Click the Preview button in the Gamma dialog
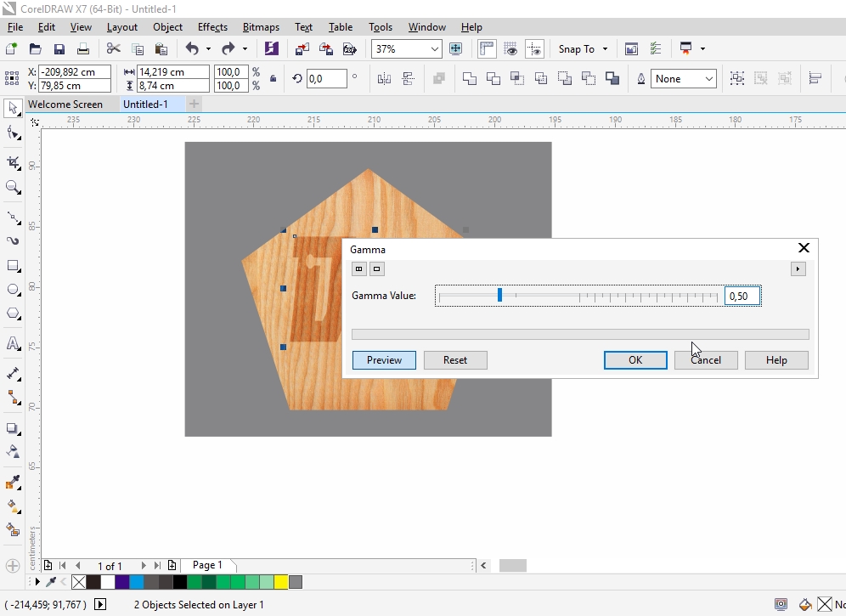Viewport: 846px width, 616px height. [x=384, y=359]
